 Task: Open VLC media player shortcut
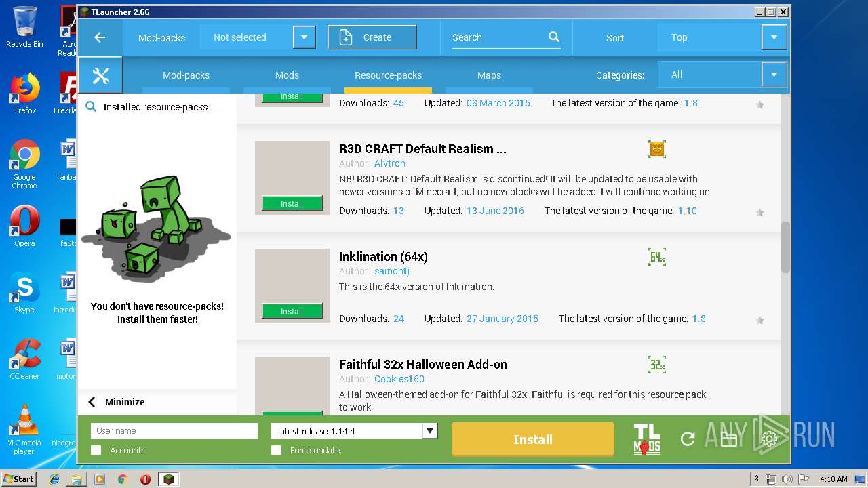pos(24,430)
